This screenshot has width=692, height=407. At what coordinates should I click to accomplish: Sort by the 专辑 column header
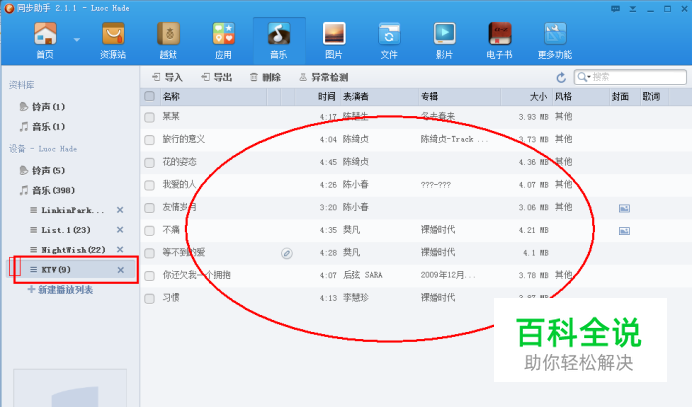(459, 96)
